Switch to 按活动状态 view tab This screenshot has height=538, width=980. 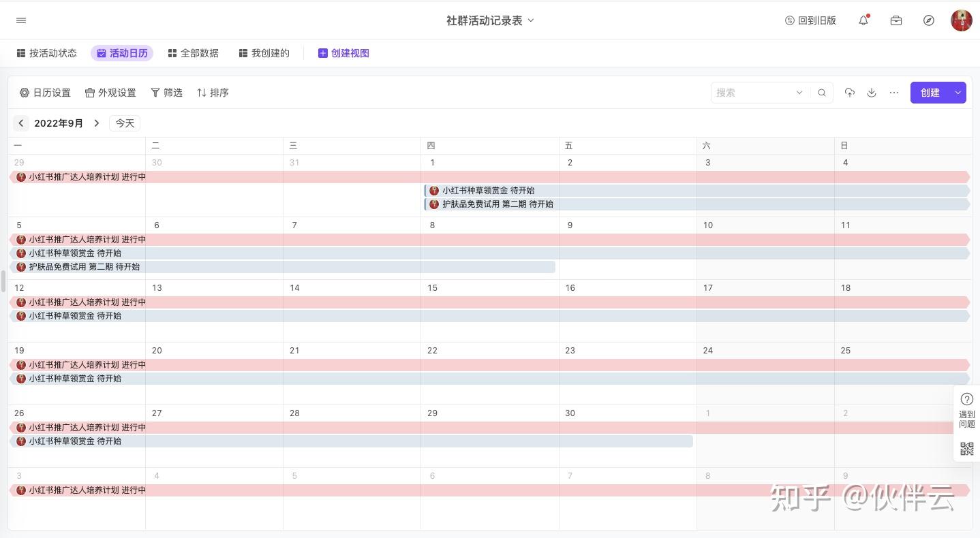pyautogui.click(x=47, y=53)
